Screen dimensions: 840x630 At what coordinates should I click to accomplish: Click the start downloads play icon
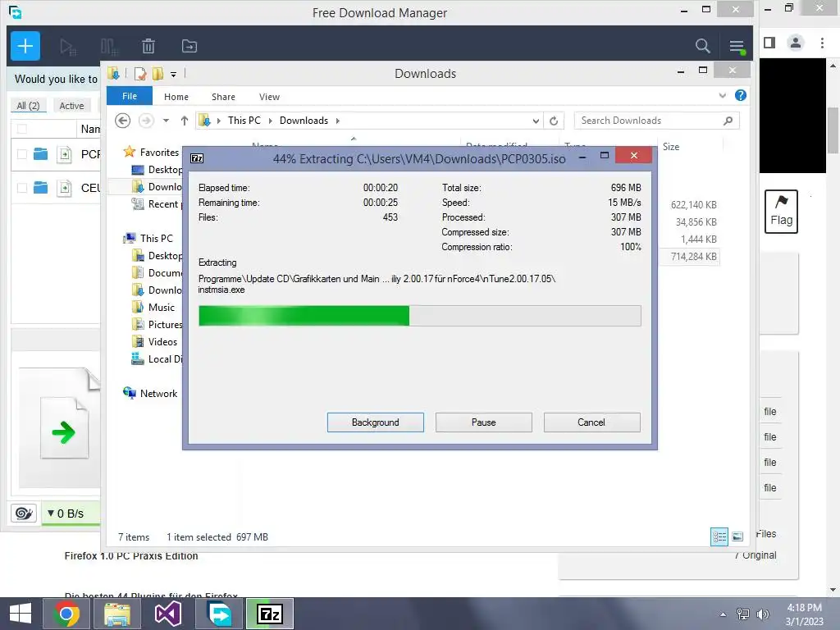[68, 47]
